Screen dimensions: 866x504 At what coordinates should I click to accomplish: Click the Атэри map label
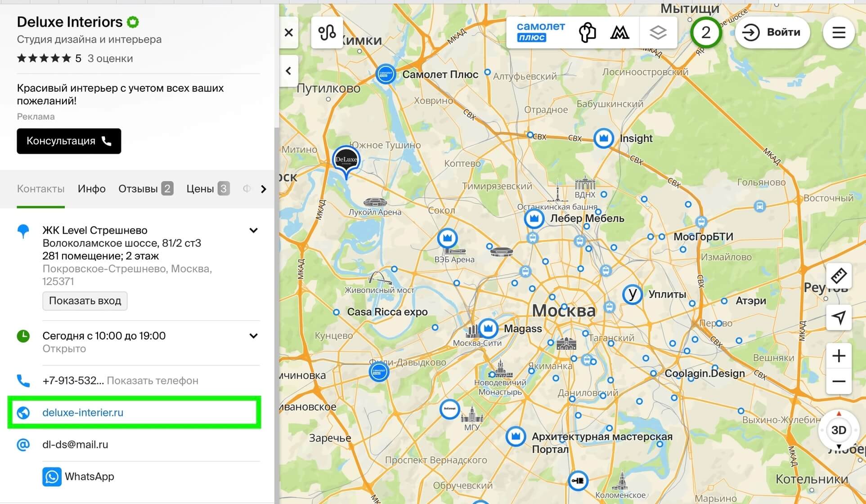pyautogui.click(x=750, y=301)
